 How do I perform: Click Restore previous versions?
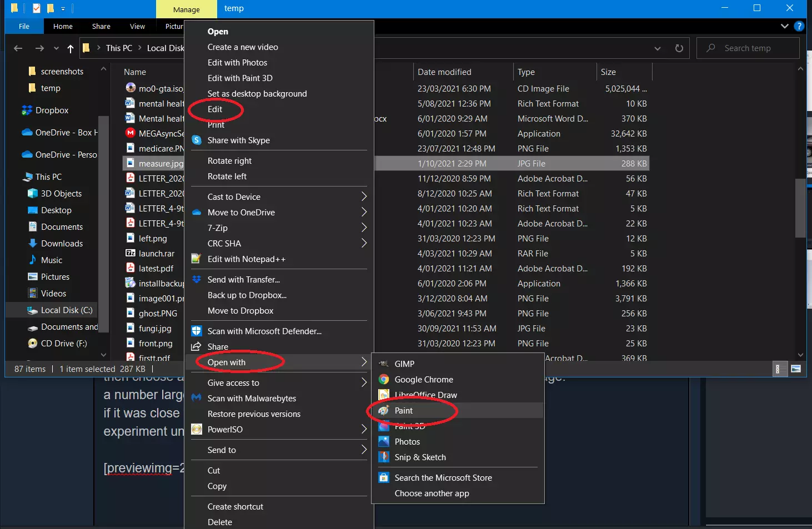pyautogui.click(x=254, y=414)
